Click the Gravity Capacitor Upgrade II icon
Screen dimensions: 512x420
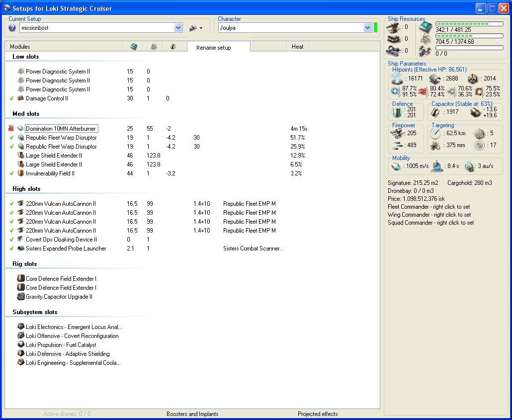pyautogui.click(x=21, y=296)
